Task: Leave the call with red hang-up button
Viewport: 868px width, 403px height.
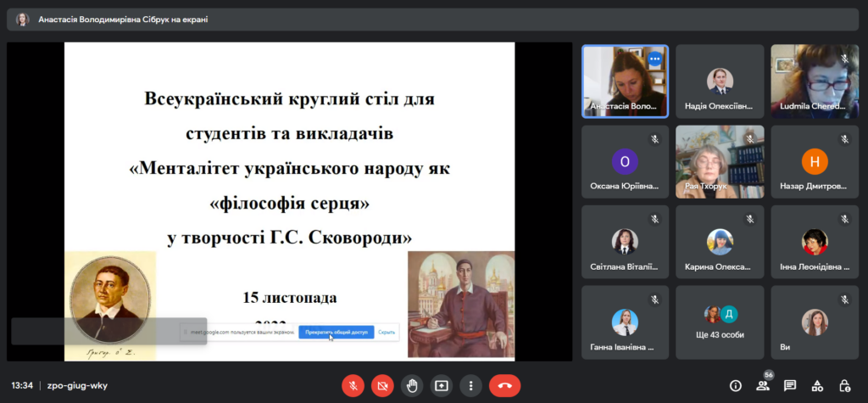Action: (505, 385)
